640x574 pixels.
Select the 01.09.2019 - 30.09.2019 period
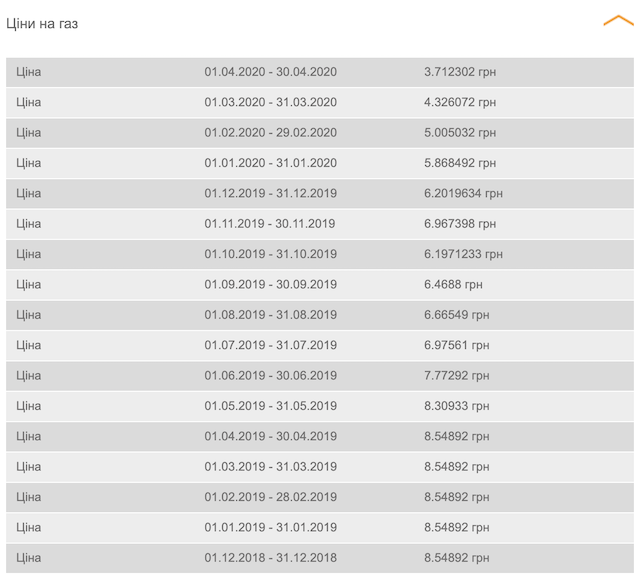[x=271, y=285]
